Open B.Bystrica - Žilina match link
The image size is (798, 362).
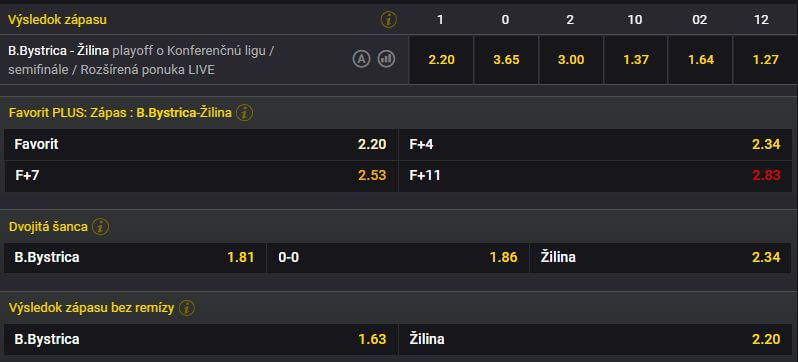[59, 51]
